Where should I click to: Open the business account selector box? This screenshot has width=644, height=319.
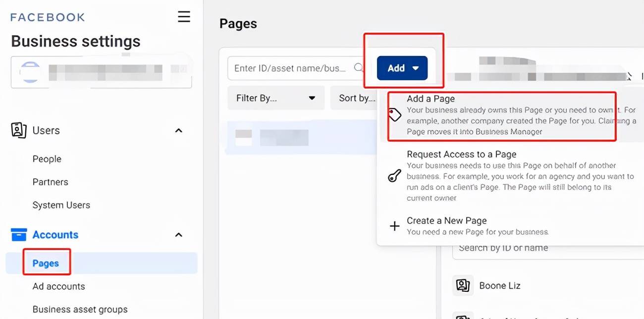(x=102, y=72)
